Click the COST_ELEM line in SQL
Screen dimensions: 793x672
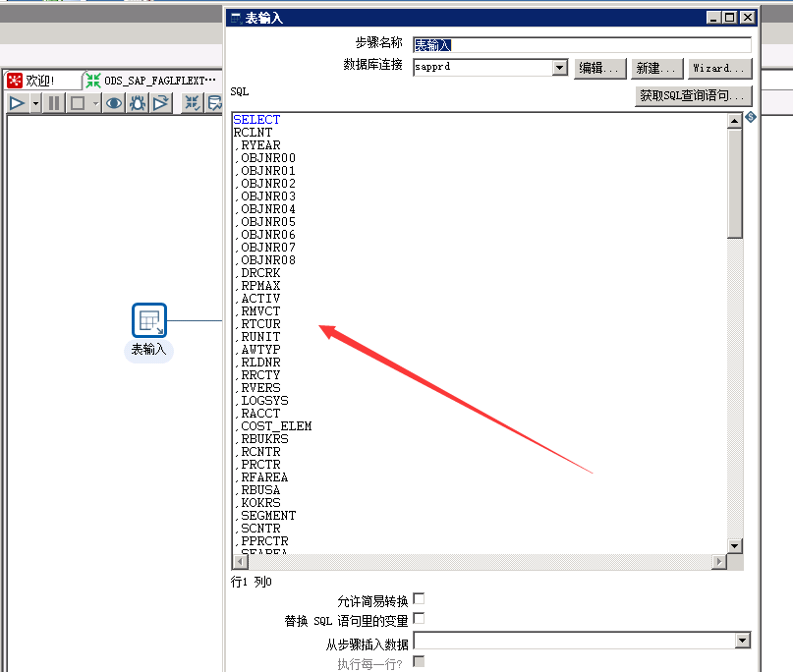click(x=273, y=426)
